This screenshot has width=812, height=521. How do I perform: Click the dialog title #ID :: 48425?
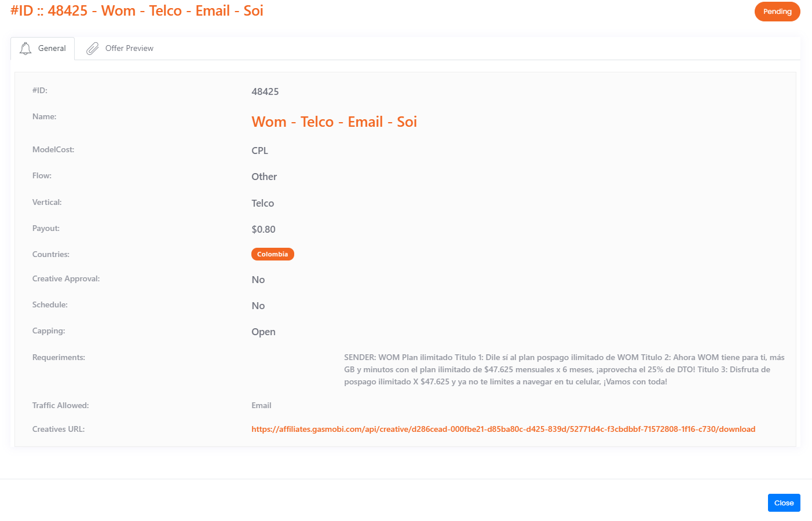coord(137,11)
